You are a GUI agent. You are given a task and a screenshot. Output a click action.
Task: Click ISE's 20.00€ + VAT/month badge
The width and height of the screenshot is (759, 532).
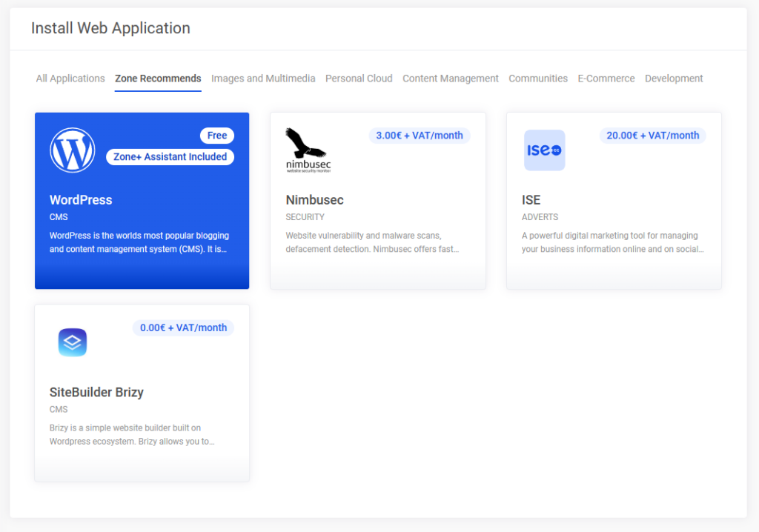click(652, 135)
